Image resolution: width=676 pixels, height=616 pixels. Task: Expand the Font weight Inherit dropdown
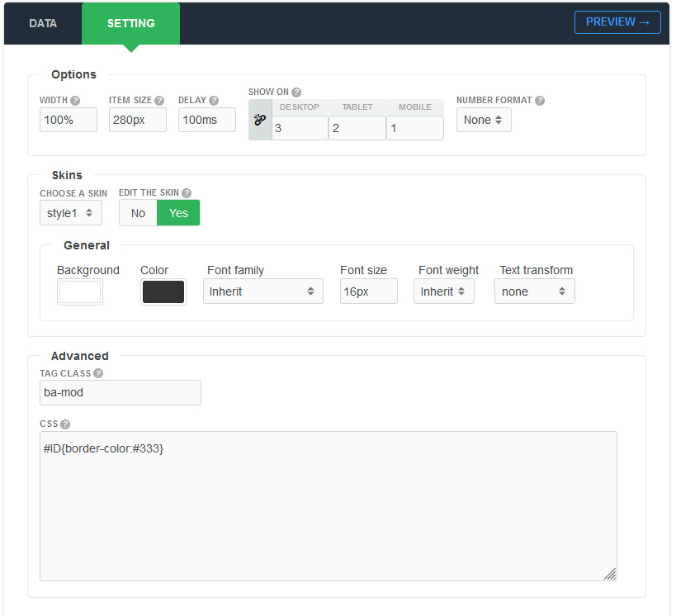(x=443, y=291)
